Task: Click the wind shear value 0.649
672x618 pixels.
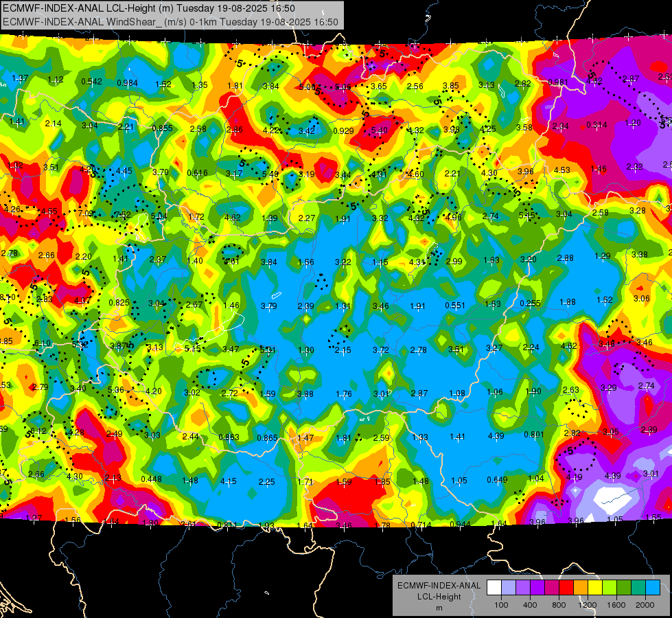Action: [497, 479]
